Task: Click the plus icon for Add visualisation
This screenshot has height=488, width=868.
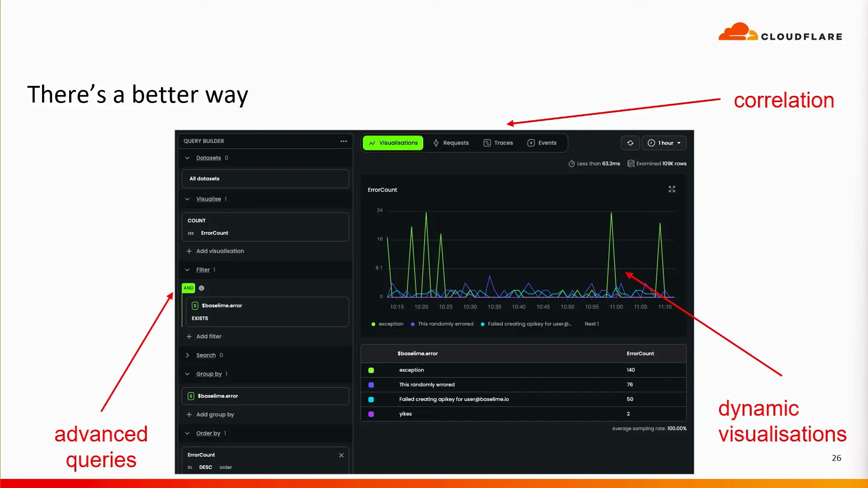Action: point(189,251)
